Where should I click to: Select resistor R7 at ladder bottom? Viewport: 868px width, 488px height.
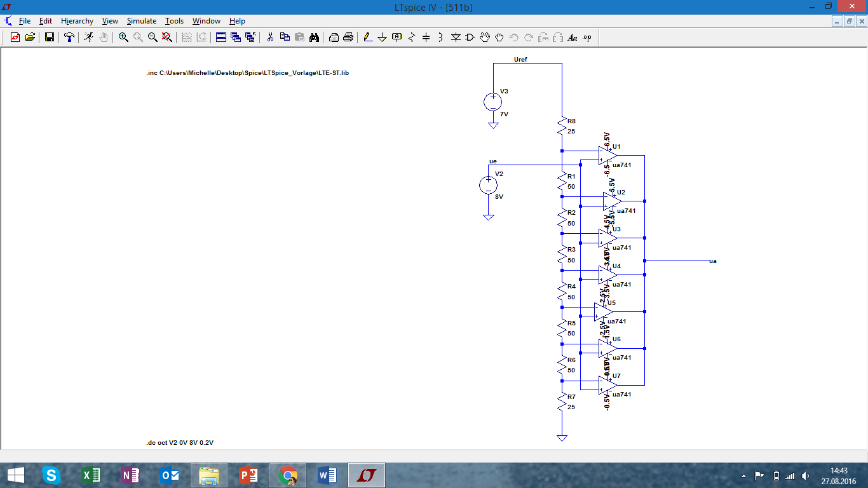tap(562, 402)
